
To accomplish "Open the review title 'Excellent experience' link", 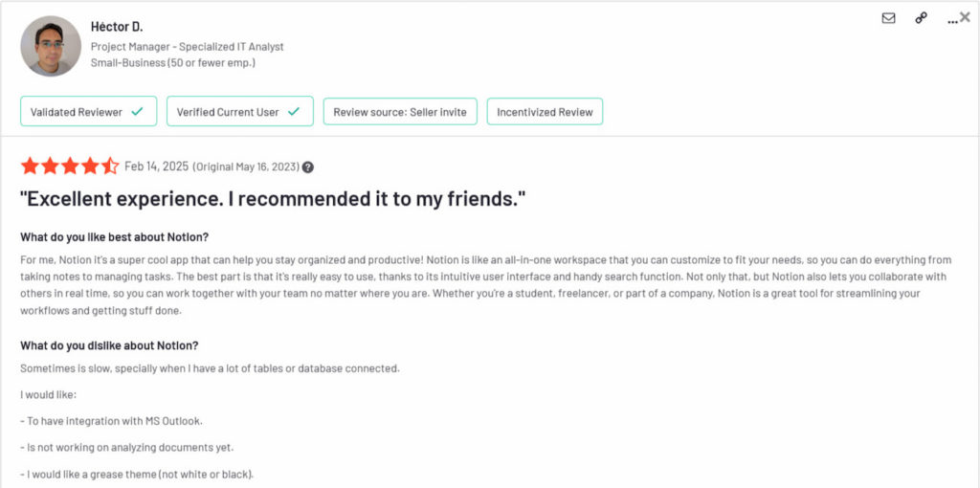I will click(x=274, y=199).
